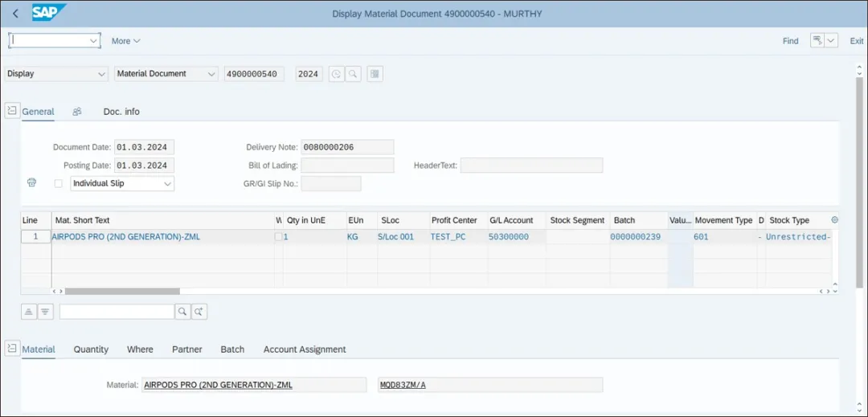Expand the dropdown arrow next to Exit
The height and width of the screenshot is (417, 868).
[832, 41]
